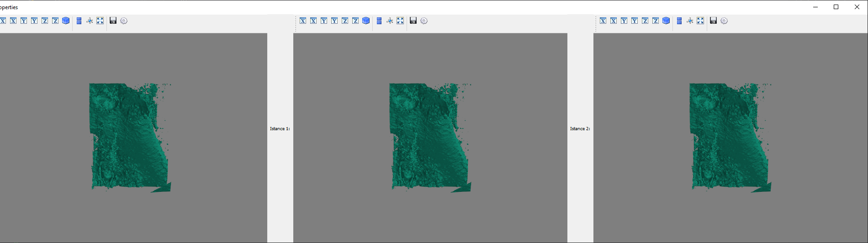Viewport: 868px width, 243px height.
Task: Click the second Y view icon in the Istance 1 toolbar
Action: point(334,21)
